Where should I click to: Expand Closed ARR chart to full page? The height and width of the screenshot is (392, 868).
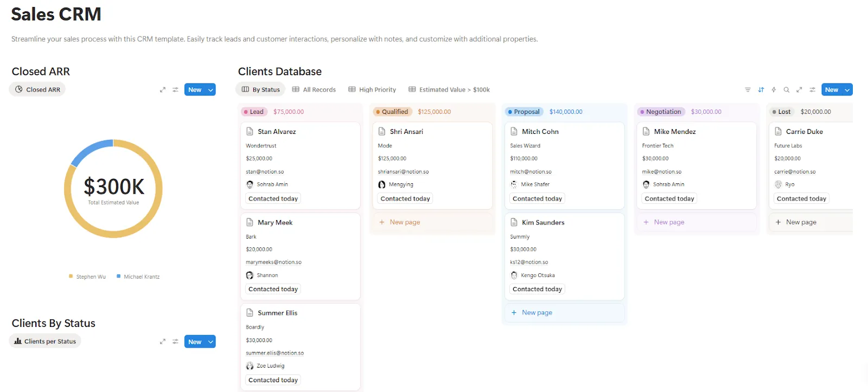click(x=162, y=90)
